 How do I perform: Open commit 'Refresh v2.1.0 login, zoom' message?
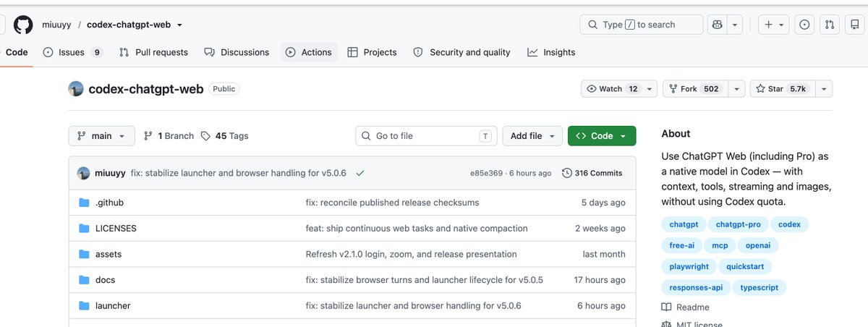(x=412, y=255)
